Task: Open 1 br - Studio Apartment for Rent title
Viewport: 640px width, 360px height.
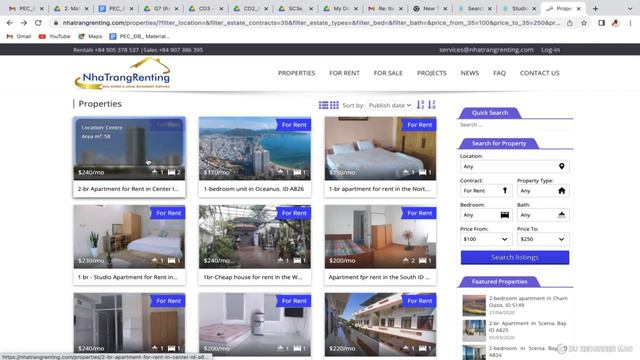Action: coord(128,277)
